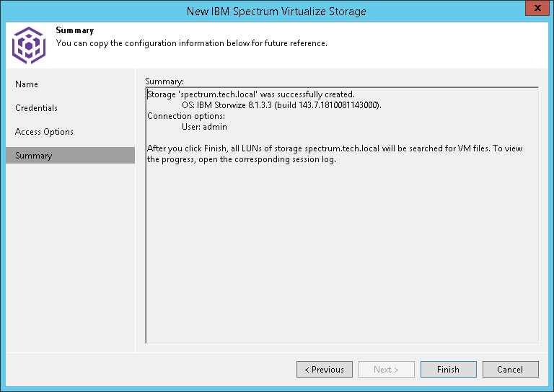Open the Credentials wizard step

click(36, 108)
